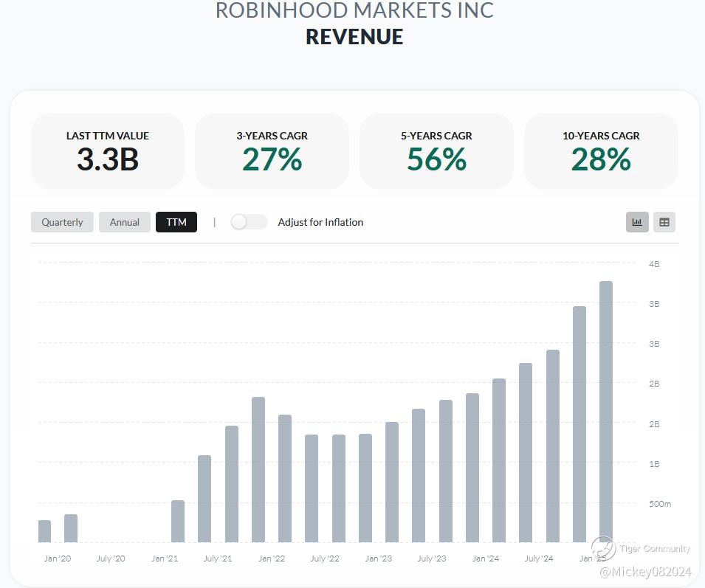This screenshot has height=588, width=705.
Task: Click the "28%" growth figure
Action: (x=601, y=159)
